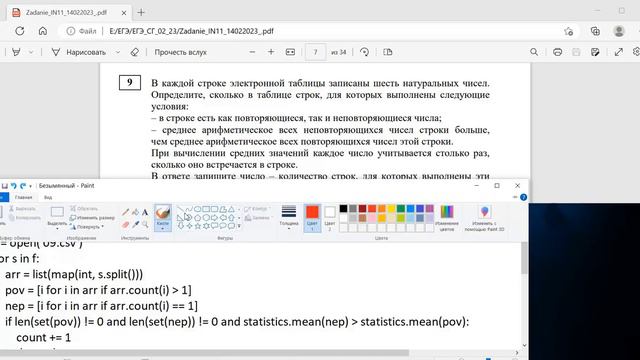Close the Zadanie PDF browser tab
This screenshot has height=360, width=640.
124,13
